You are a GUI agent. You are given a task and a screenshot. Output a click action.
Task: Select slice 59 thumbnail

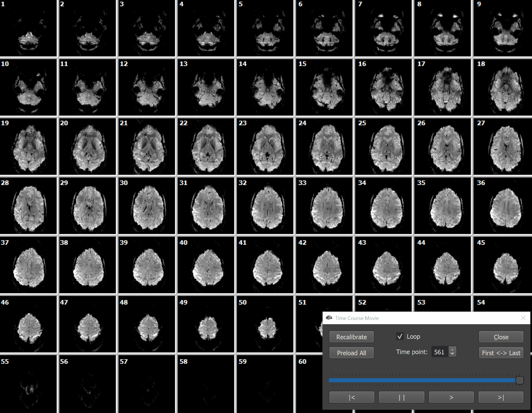tap(265, 384)
